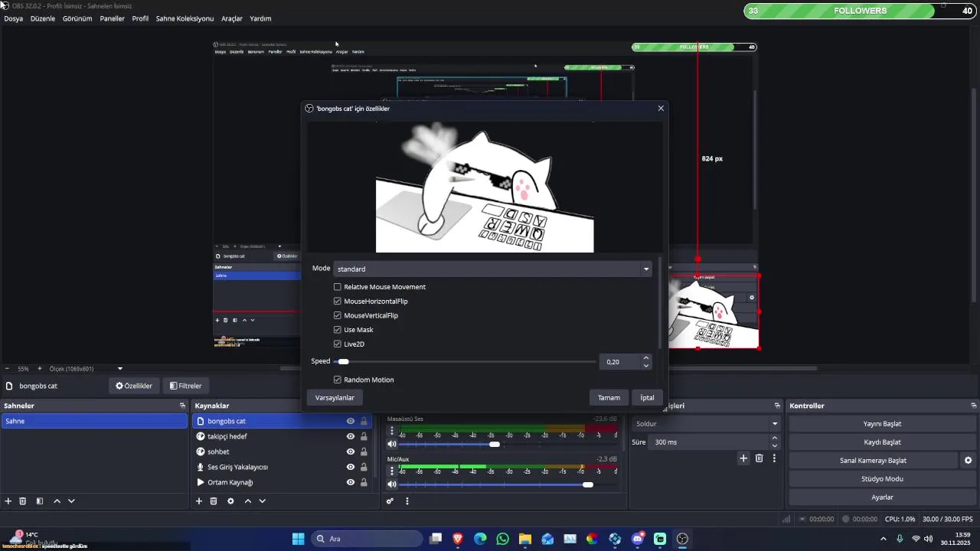Screen dimensions: 980x551
Task: Open transition properties three-dot menu
Action: coord(774,458)
